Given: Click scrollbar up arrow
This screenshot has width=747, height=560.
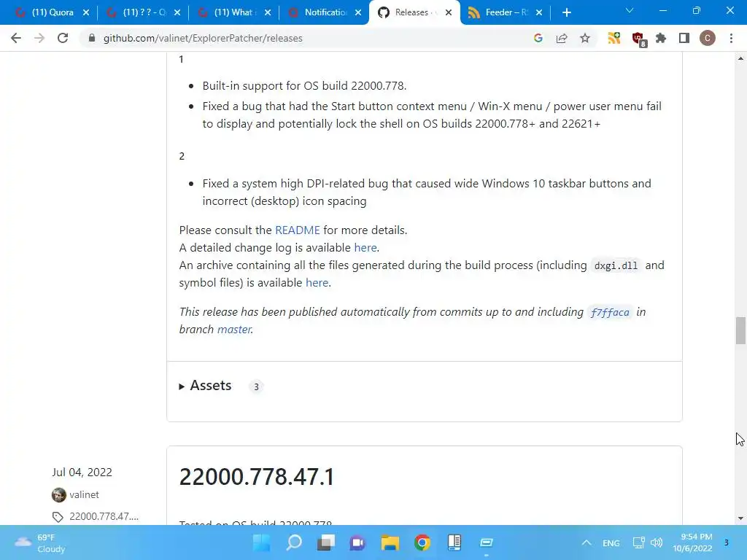Looking at the screenshot, I should [x=740, y=58].
